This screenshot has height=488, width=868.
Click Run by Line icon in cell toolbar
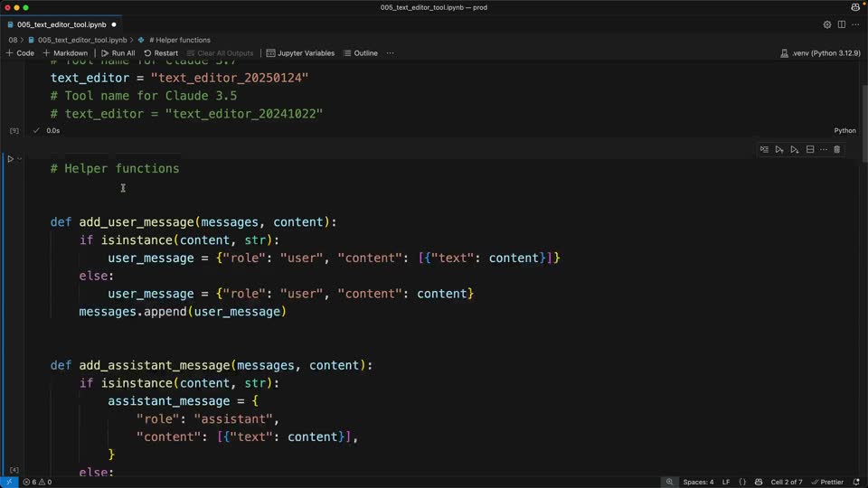(x=765, y=149)
